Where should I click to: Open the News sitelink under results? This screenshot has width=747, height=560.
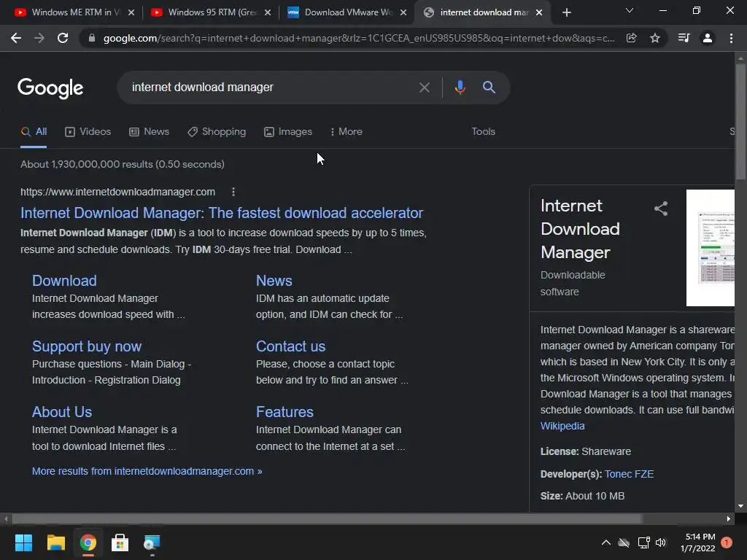(274, 281)
